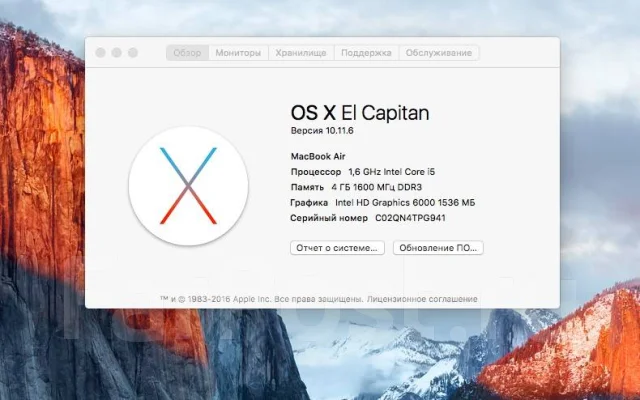Select the Версия 10.11.6 text
640x400 pixels.
(x=322, y=131)
